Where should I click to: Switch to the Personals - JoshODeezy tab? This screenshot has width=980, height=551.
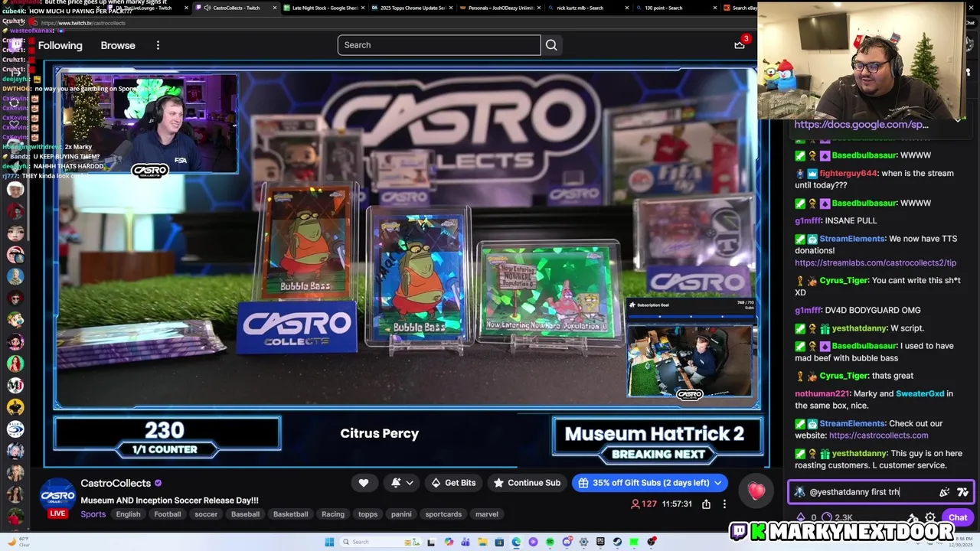pos(501,8)
